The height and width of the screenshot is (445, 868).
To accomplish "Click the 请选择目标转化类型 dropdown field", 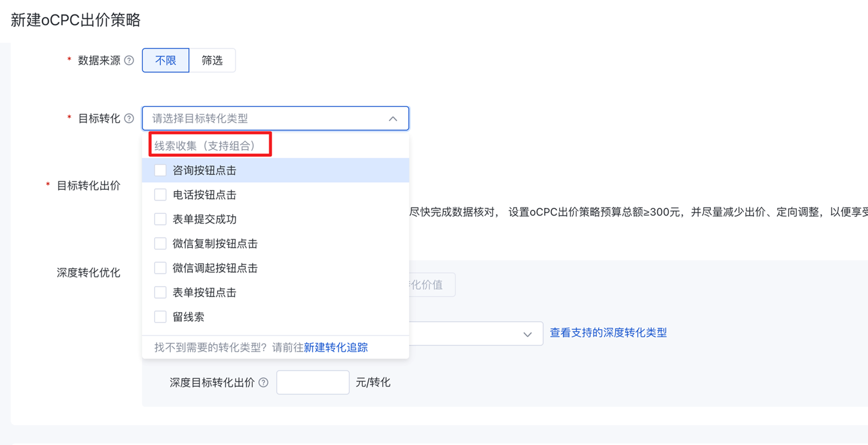I will coord(265,119).
